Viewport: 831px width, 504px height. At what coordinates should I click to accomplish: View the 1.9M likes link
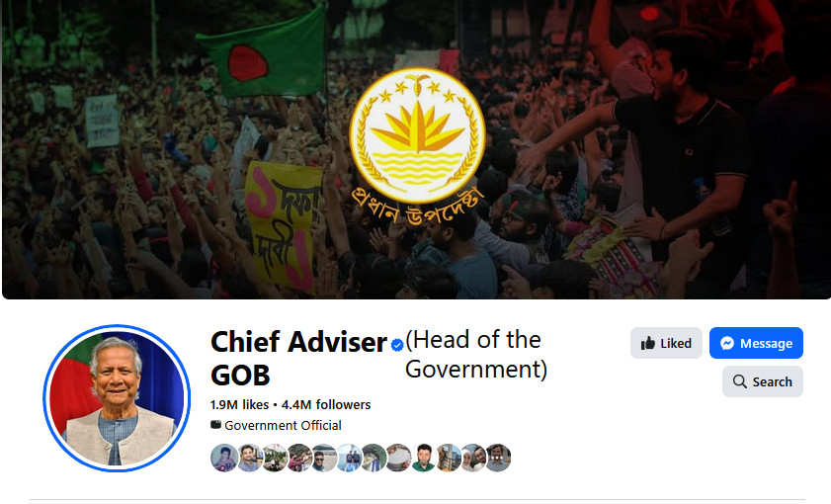coord(239,405)
